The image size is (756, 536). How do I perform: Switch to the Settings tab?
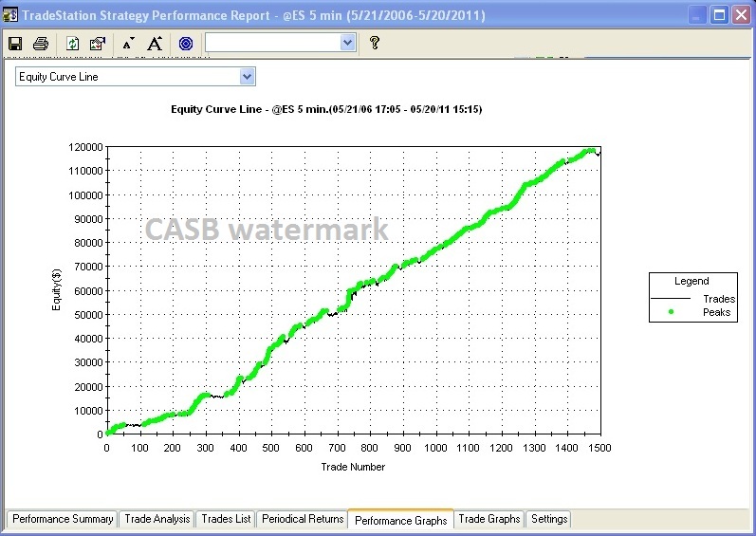[549, 519]
